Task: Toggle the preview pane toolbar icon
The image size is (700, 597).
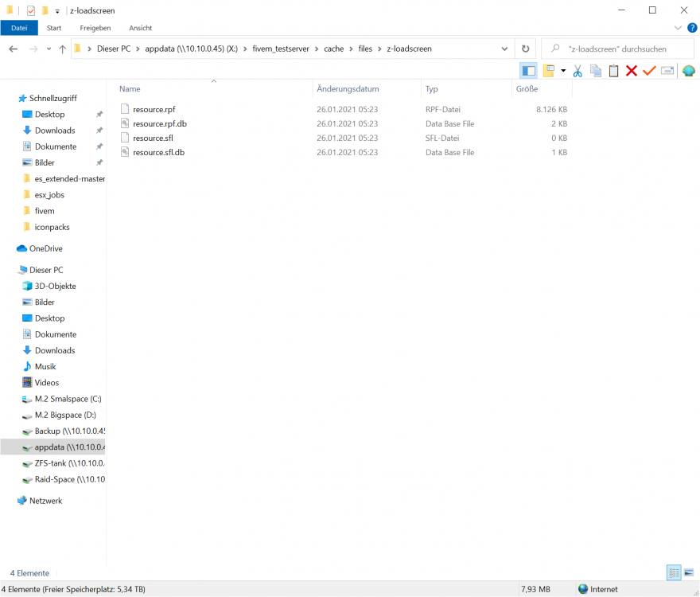Action: pos(528,71)
